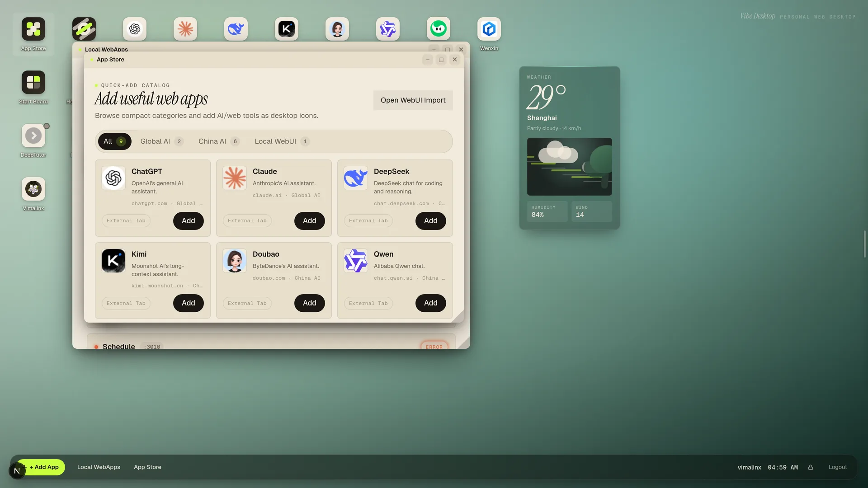Click the scrollbar on right screen edge

point(865,244)
